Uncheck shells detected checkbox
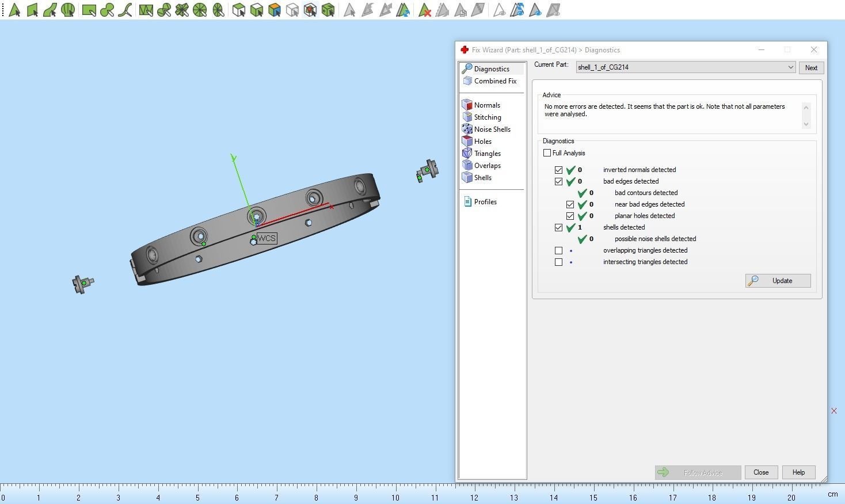Screen dimensions: 845x504 click(x=558, y=228)
